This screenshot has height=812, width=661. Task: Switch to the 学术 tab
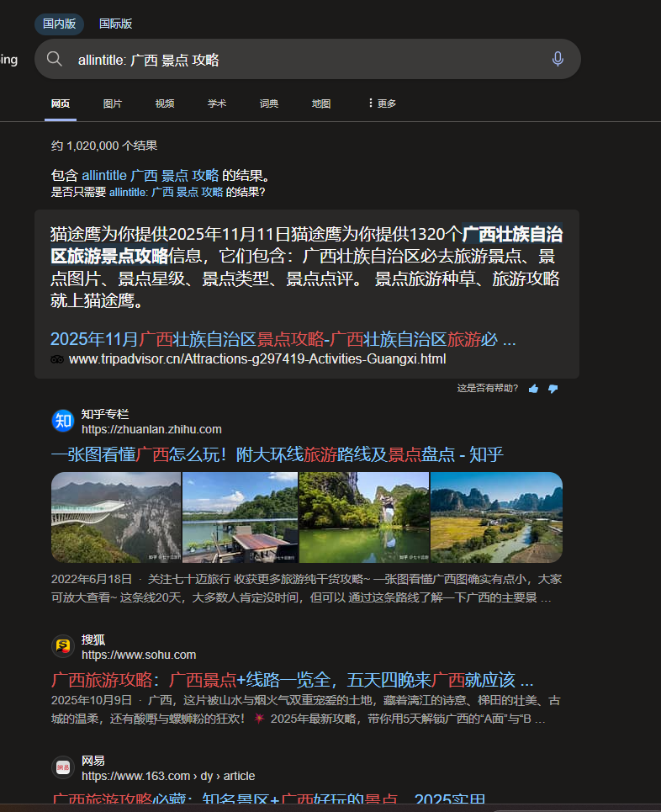pos(217,103)
